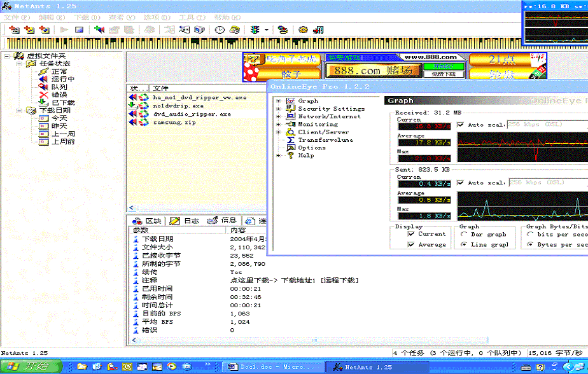
Task: Switch to Doc1.doc taskbar button
Action: click(272, 367)
